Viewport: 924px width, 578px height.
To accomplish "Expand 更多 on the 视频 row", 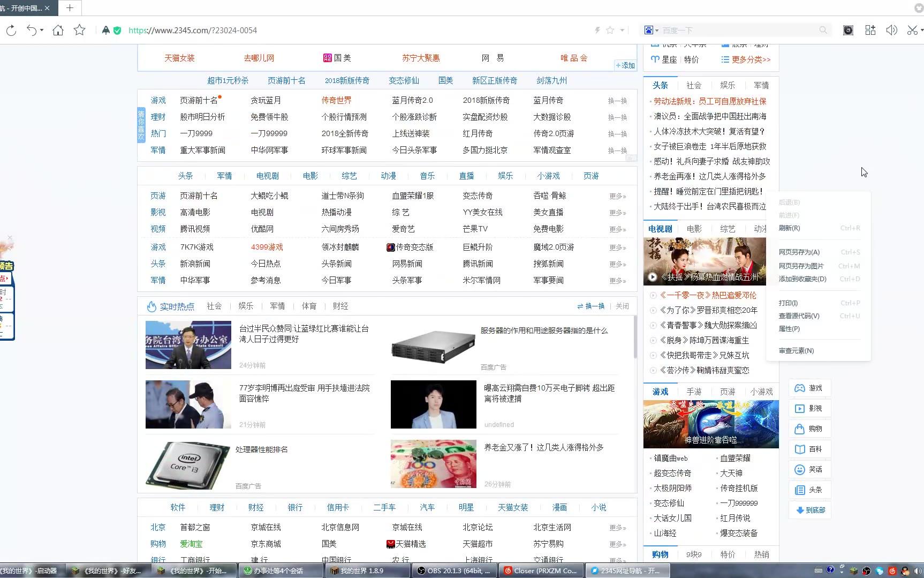I will 618,229.
